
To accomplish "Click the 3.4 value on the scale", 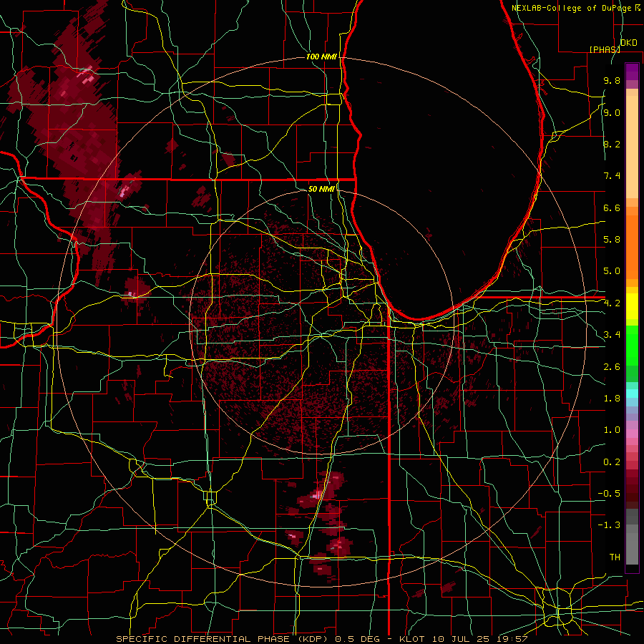I will point(612,335).
